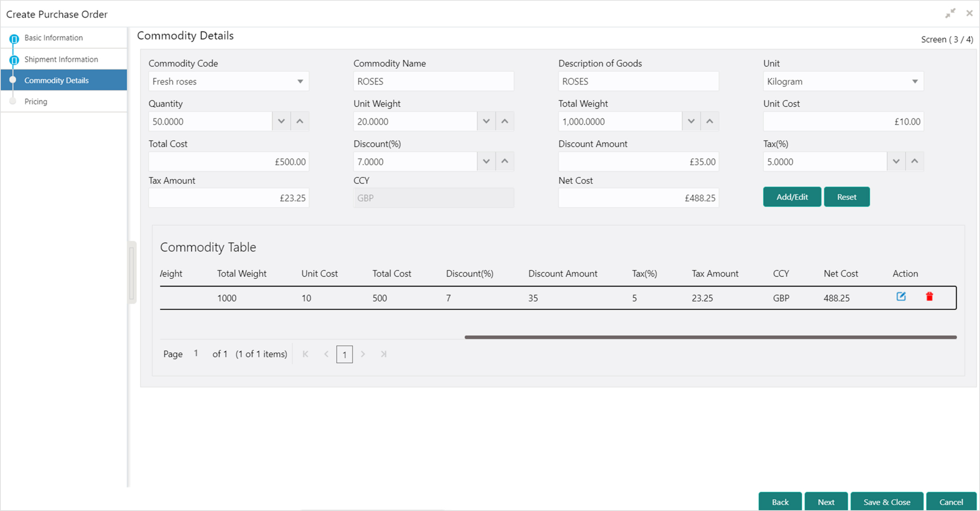Screen dimensions: 980x511
Task: Increase Tax(%) using up arrow
Action: click(915, 162)
